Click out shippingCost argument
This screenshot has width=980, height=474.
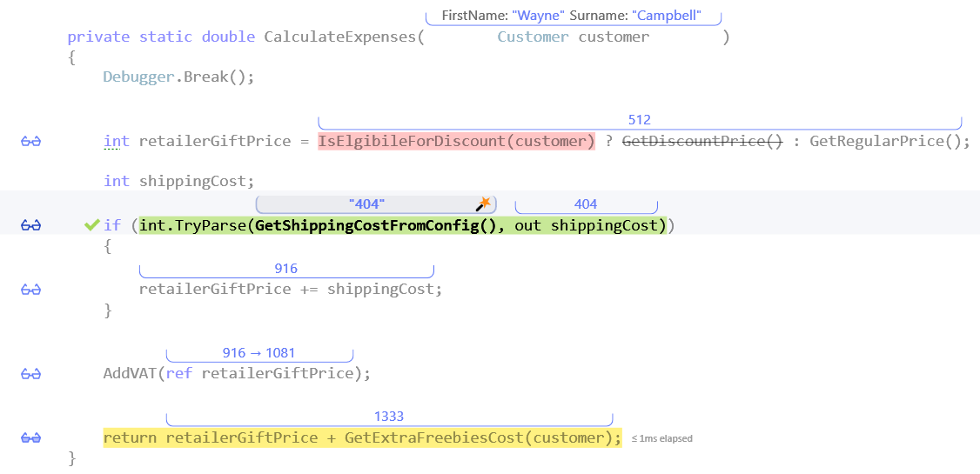coord(586,225)
